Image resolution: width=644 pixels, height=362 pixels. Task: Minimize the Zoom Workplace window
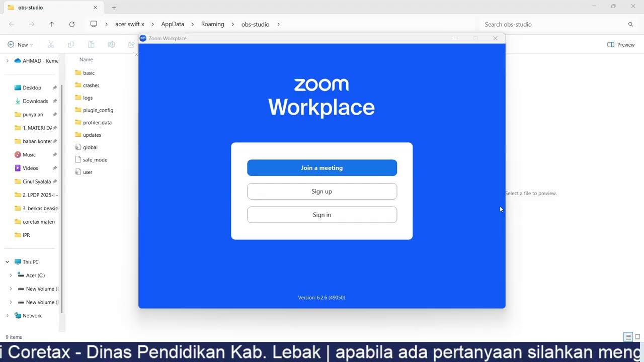click(456, 38)
